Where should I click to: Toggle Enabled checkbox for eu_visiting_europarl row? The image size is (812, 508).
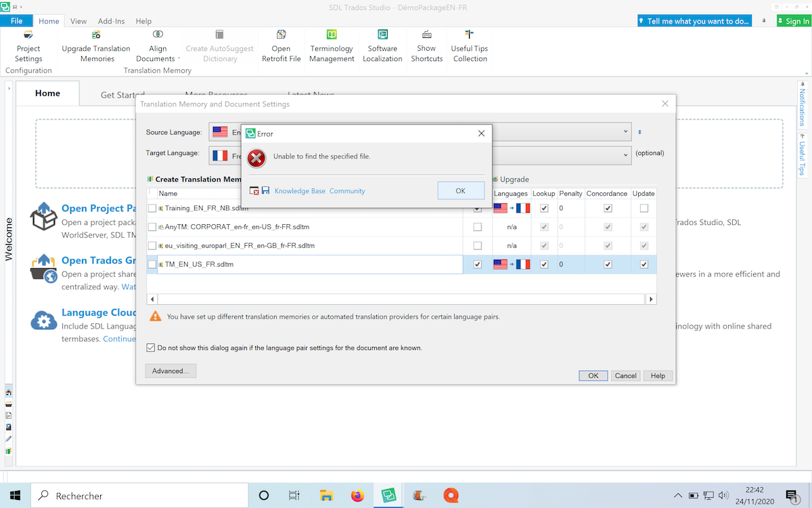[x=478, y=245]
